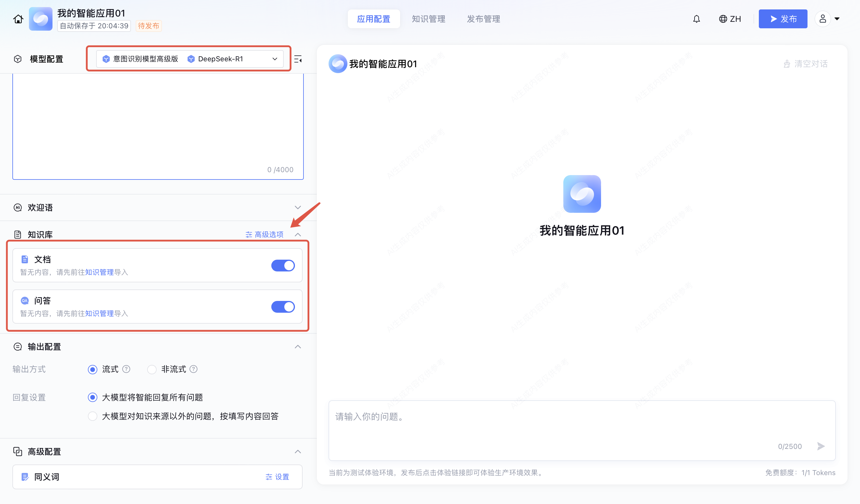Select the 非流式 output radio button

[152, 369]
